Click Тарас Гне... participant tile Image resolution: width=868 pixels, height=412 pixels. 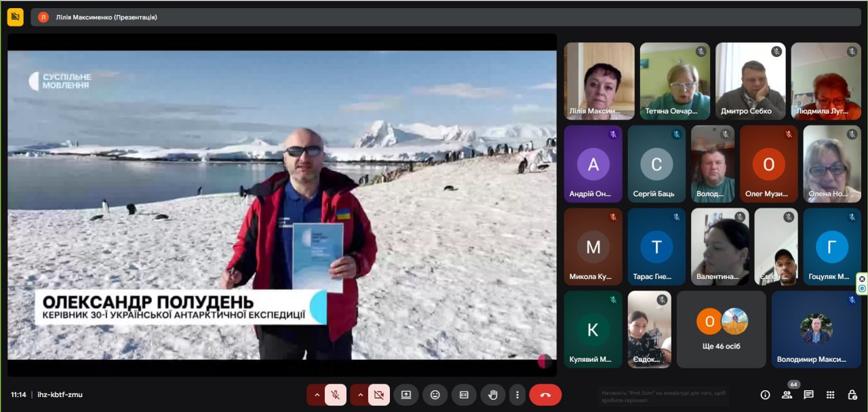click(x=656, y=246)
